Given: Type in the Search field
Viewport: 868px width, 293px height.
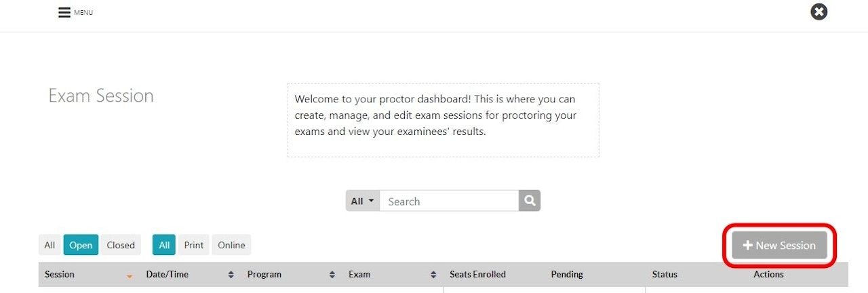Looking at the screenshot, I should click(449, 201).
